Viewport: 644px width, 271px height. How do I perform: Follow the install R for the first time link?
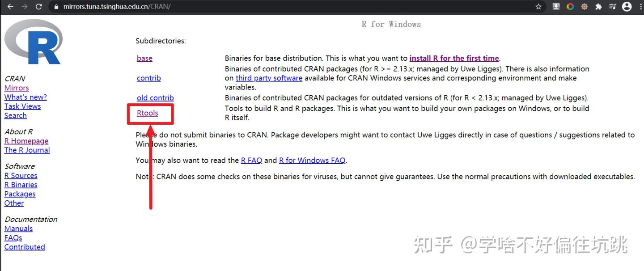(x=454, y=58)
